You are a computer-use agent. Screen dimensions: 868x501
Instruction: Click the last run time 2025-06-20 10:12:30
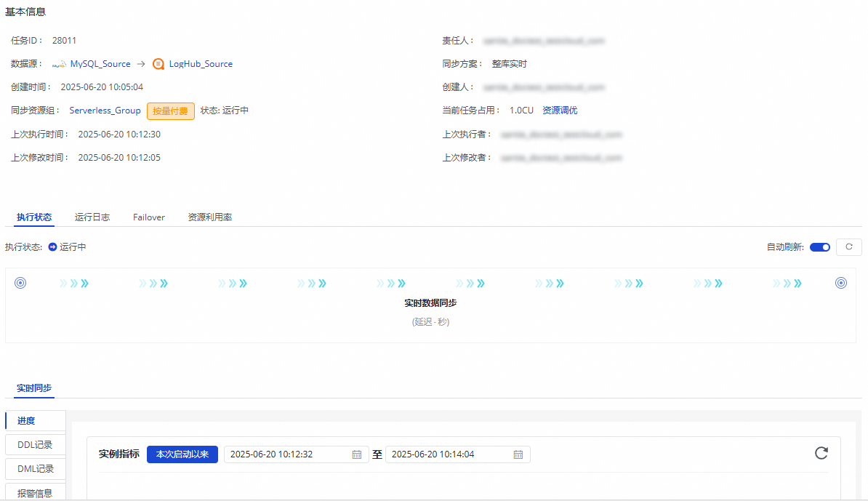click(119, 135)
